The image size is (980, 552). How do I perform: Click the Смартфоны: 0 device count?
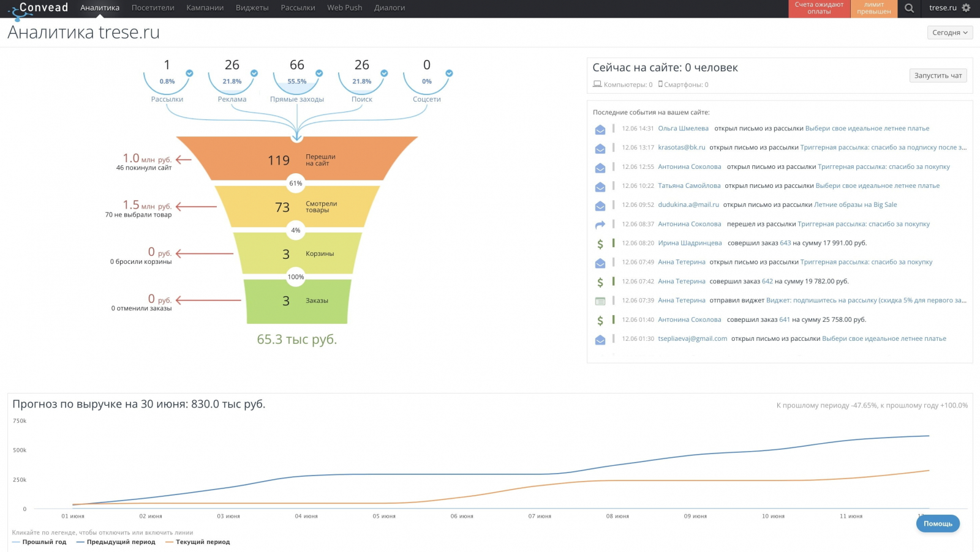point(684,84)
